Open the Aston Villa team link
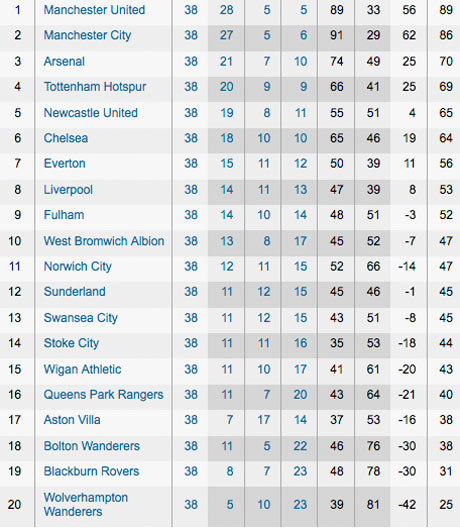 tap(72, 420)
